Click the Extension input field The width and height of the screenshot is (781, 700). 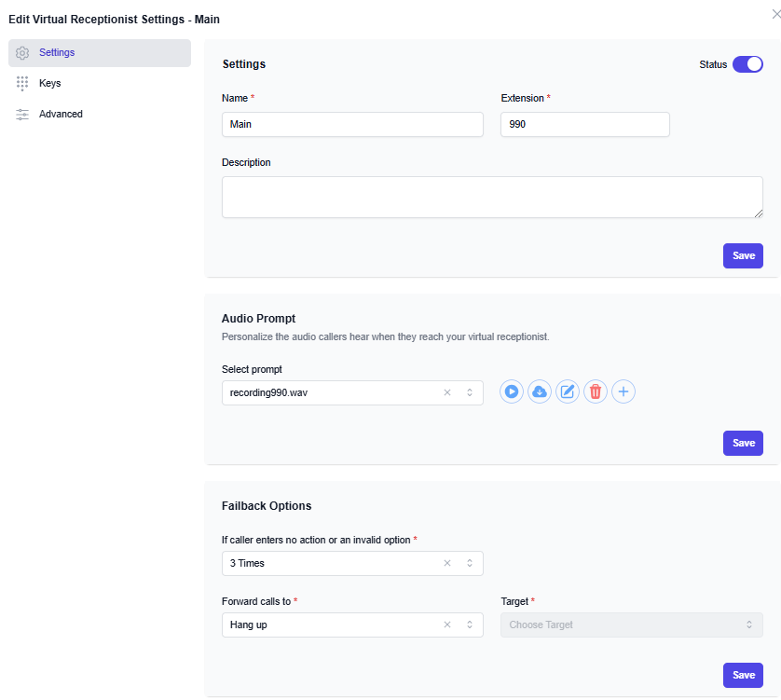click(584, 124)
